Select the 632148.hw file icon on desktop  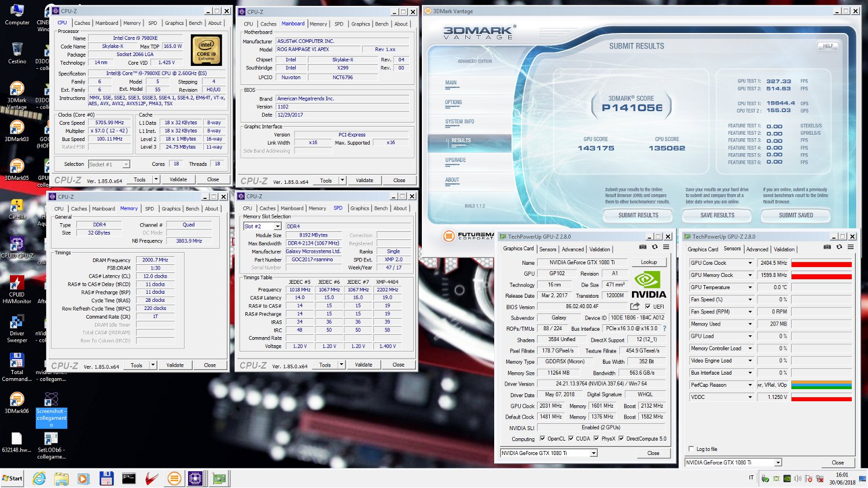pos(17,442)
